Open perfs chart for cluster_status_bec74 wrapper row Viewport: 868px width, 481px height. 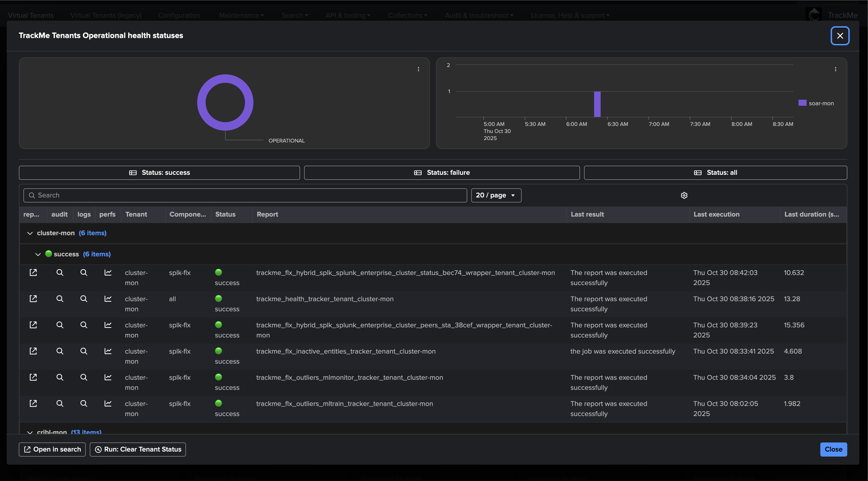pyautogui.click(x=108, y=272)
